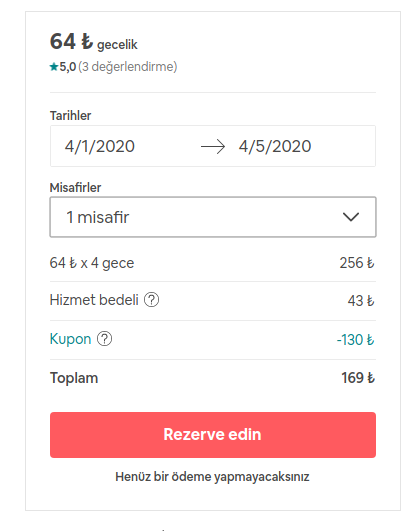Click the arrow between the two dates

coord(213,147)
